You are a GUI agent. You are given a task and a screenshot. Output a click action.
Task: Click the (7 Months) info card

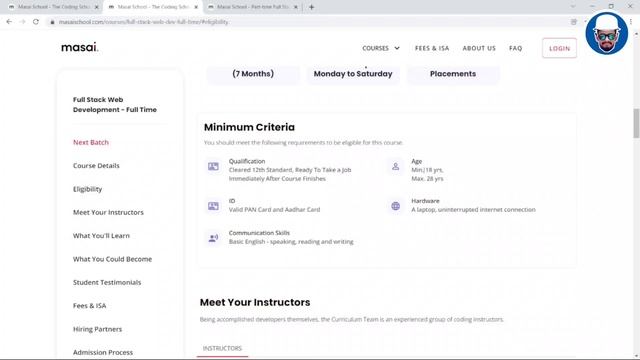tap(253, 74)
